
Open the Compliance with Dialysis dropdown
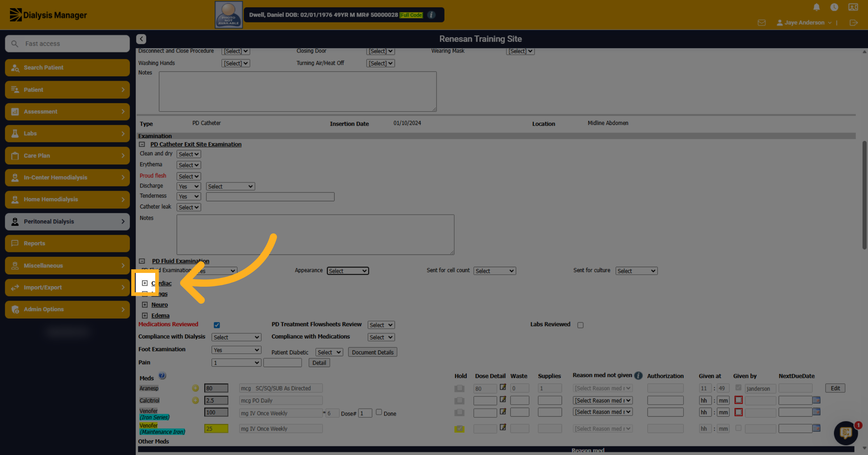pyautogui.click(x=236, y=337)
